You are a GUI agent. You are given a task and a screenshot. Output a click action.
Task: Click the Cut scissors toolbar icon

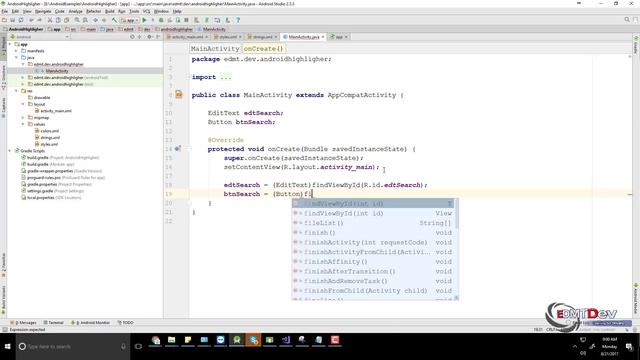pyautogui.click(x=50, y=20)
